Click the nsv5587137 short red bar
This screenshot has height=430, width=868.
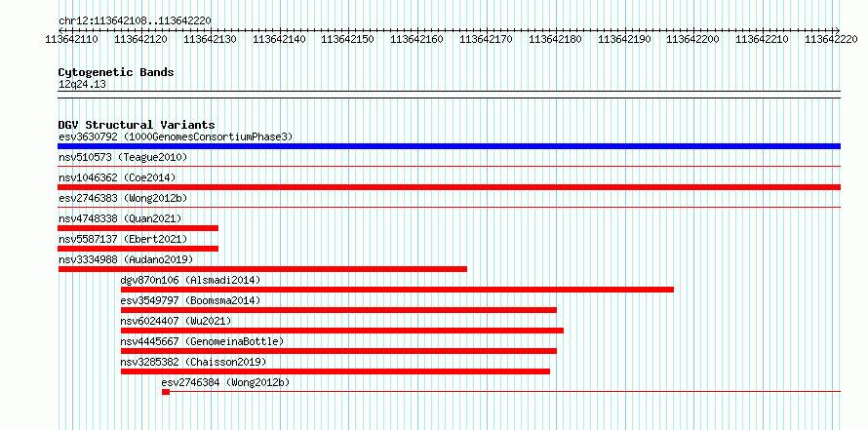138,249
